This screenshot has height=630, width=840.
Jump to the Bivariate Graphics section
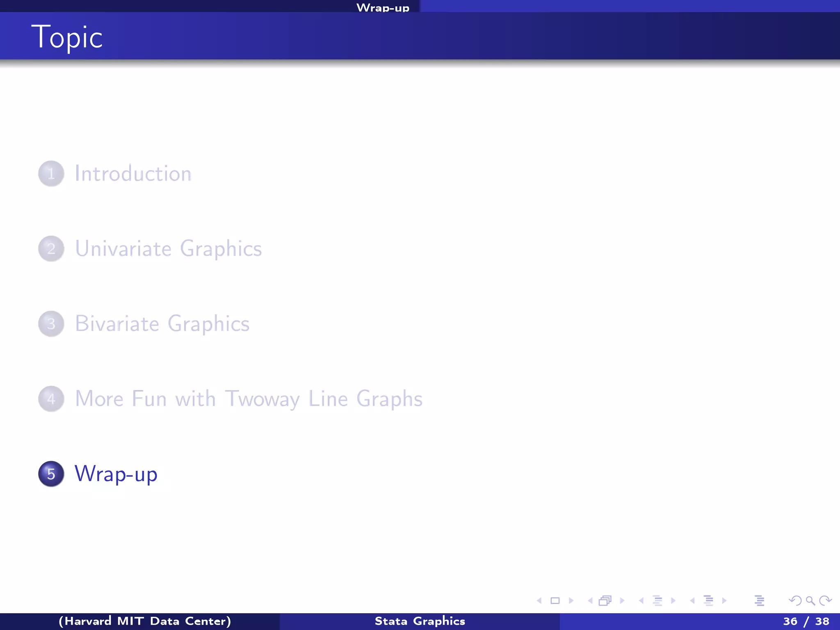(162, 324)
